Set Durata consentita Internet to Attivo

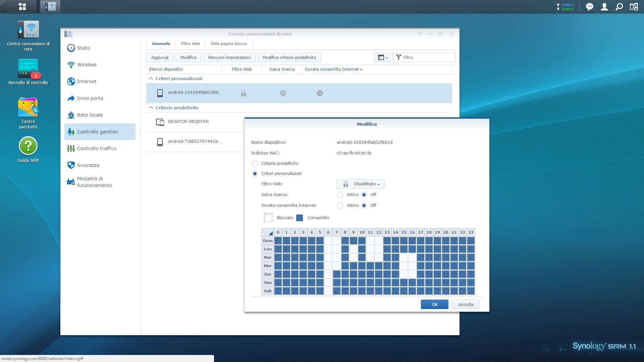point(340,205)
